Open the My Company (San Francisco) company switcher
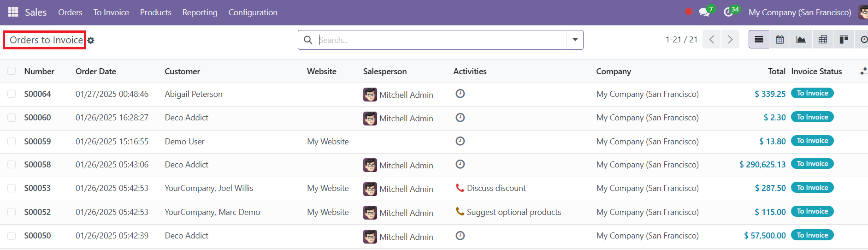The width and height of the screenshot is (868, 250). [800, 12]
